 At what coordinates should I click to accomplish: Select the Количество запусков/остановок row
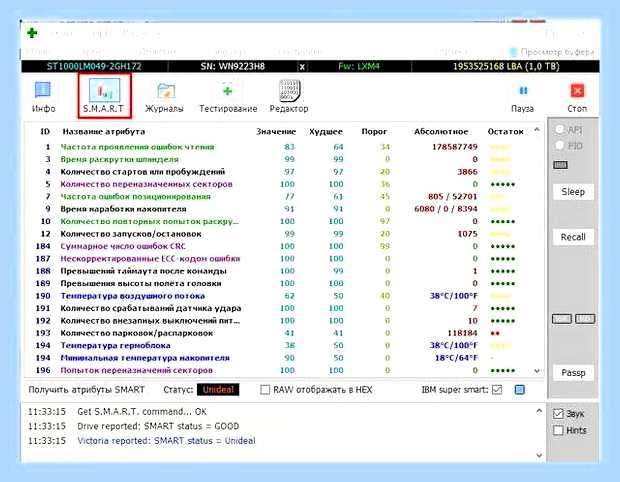(x=280, y=234)
